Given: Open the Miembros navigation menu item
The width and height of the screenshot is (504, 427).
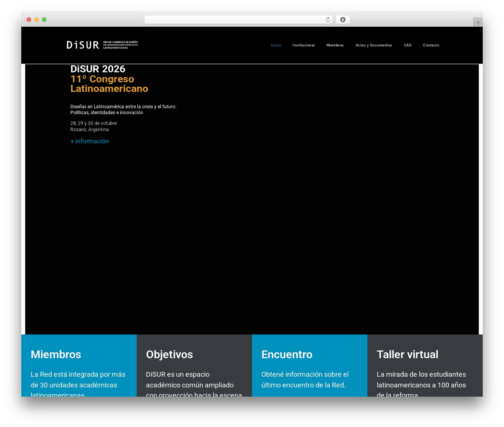Looking at the screenshot, I should pos(335,45).
